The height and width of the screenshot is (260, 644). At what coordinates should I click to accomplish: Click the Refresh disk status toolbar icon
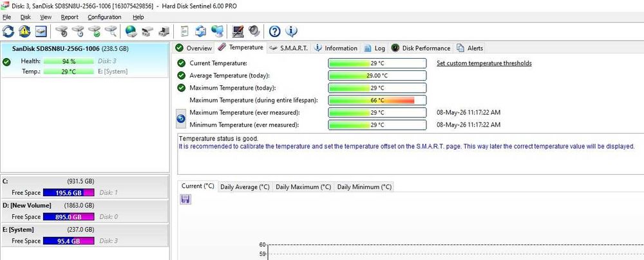[x=8, y=31]
